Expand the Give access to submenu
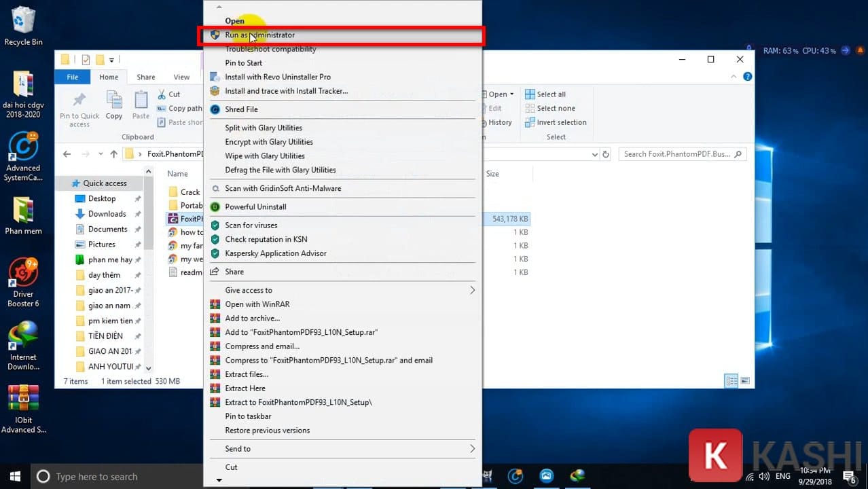This screenshot has height=489, width=868. pyautogui.click(x=249, y=290)
